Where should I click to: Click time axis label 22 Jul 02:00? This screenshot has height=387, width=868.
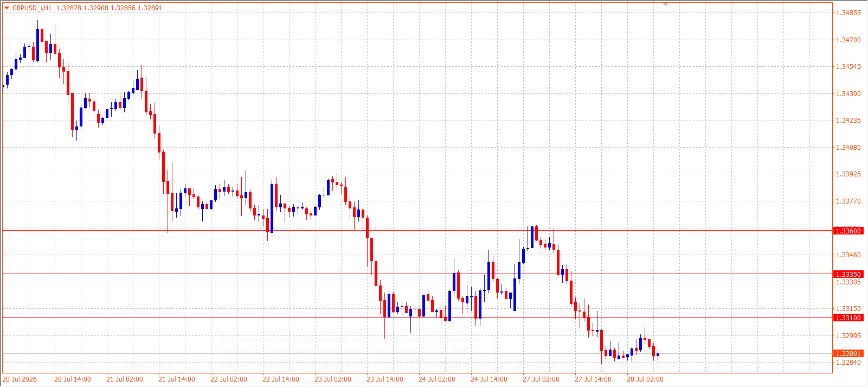[x=229, y=379]
